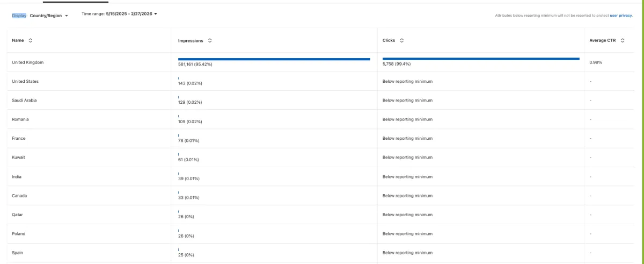
Task: Click the highlighted Display label
Action: point(19,16)
